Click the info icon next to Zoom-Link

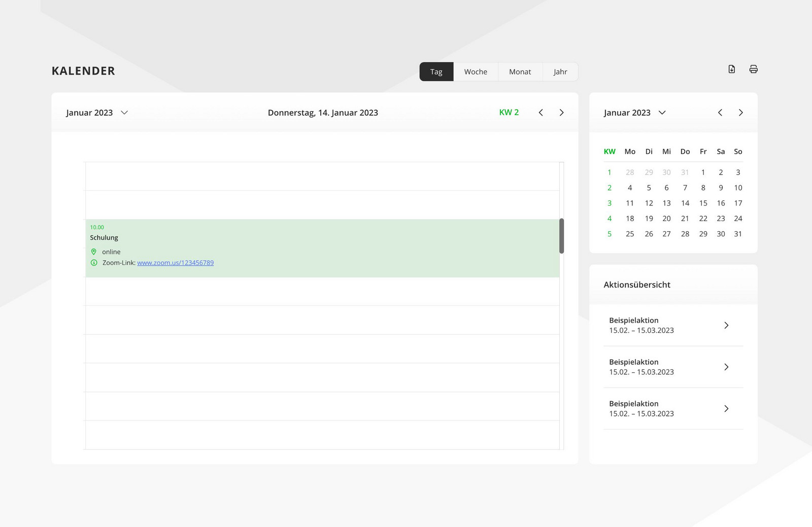93,263
